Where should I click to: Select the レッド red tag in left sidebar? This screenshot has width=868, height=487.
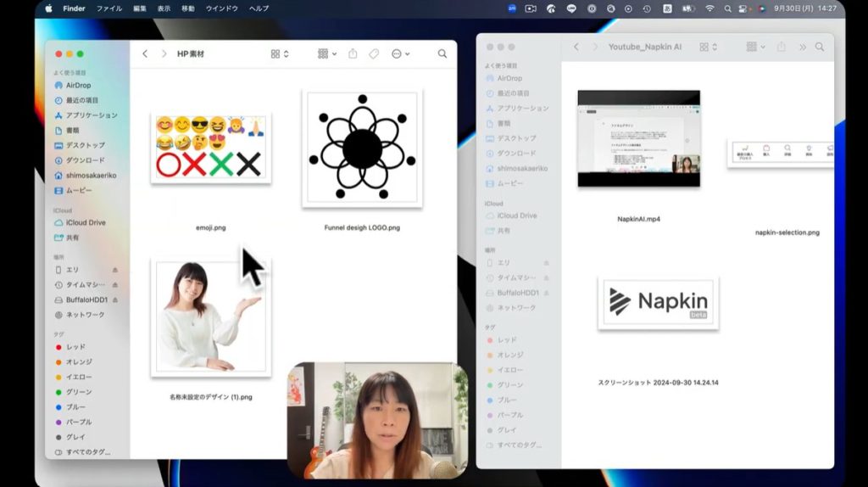click(75, 347)
